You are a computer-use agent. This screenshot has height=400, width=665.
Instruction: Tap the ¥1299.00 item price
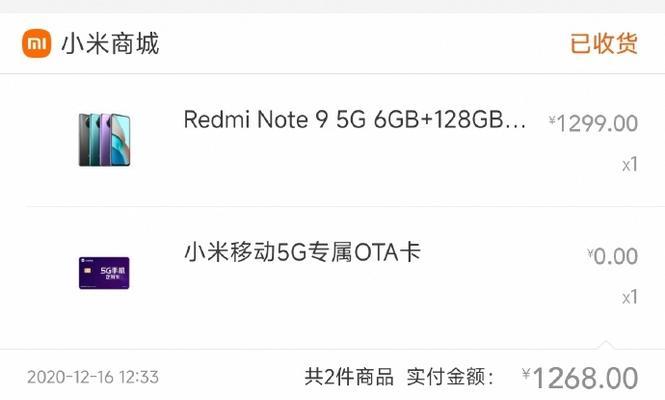point(593,123)
